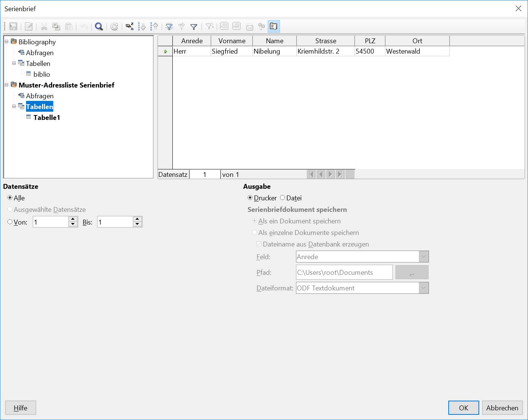Viewport: 528px width, 420px height.
Task: Click the Ort column header
Action: tap(417, 41)
